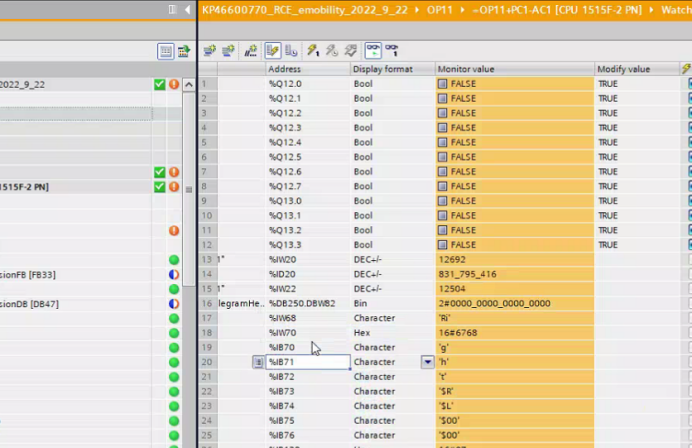The height and width of the screenshot is (448, 692).
Task: Click green checkmark icon in 1515F-2 PN row
Action: click(x=160, y=187)
